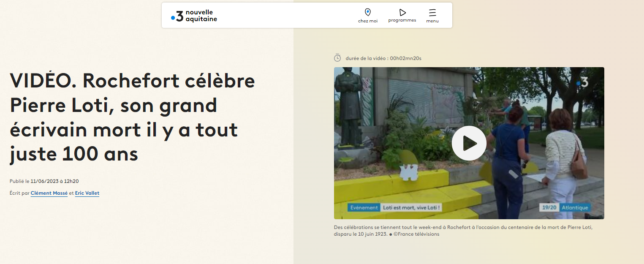
Task: Open Eric Vallet's author page
Action: point(87,193)
